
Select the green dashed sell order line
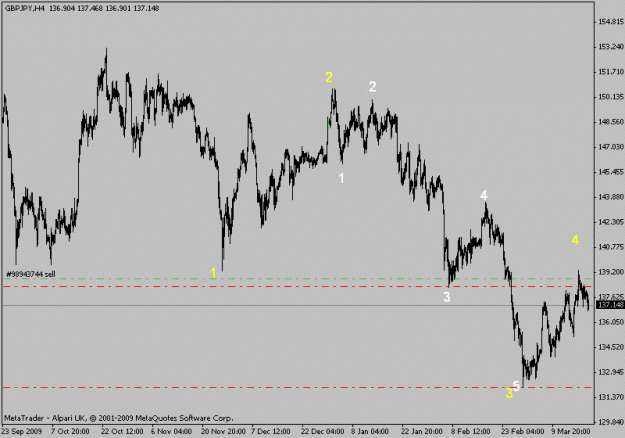tap(297, 279)
